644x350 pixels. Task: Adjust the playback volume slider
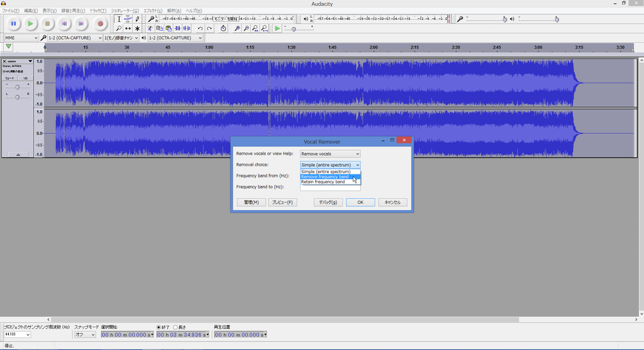[x=557, y=20]
